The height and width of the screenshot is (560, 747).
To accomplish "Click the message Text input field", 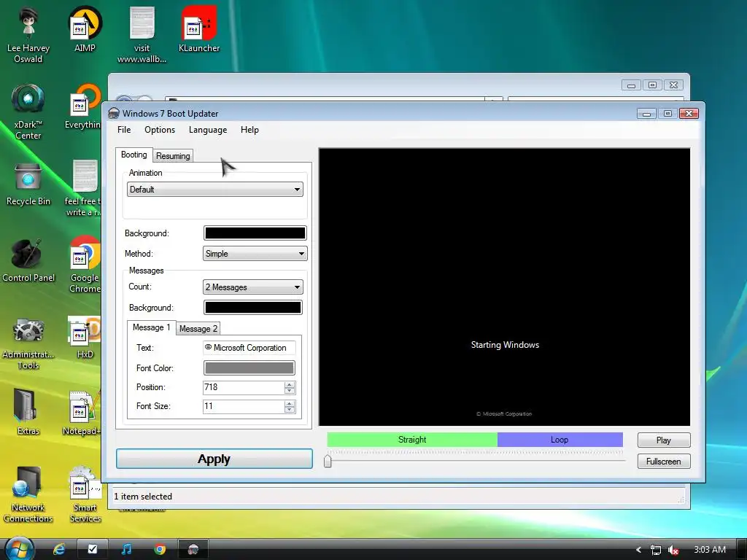I will click(249, 348).
